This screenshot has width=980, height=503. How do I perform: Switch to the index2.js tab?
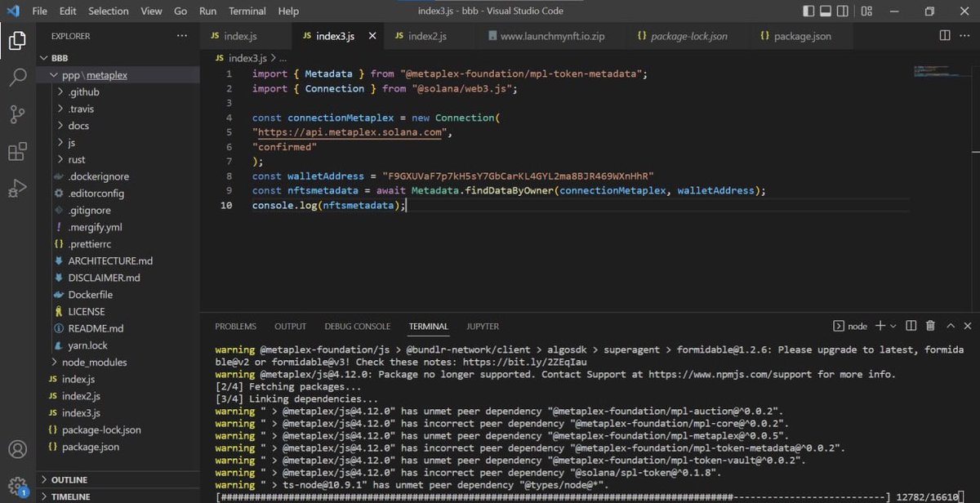[427, 36]
